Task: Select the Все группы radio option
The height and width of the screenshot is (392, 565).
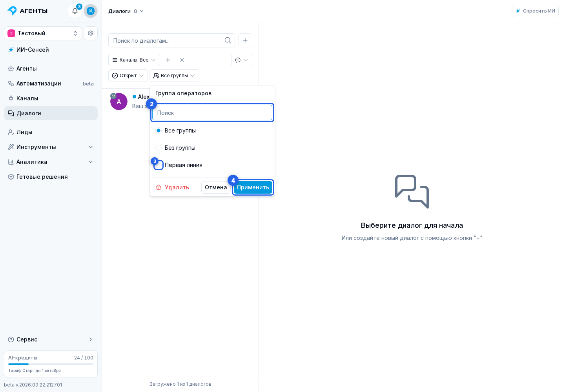Action: [159, 131]
